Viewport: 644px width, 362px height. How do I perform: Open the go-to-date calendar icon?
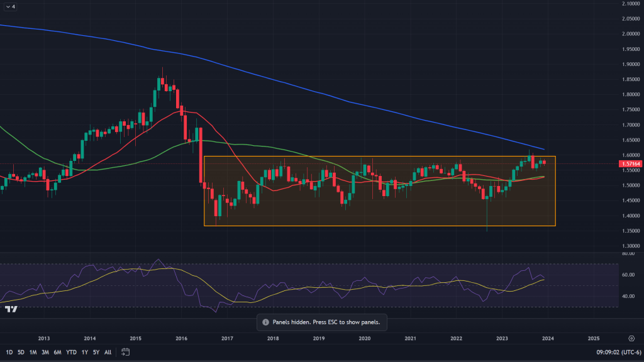[x=125, y=352]
